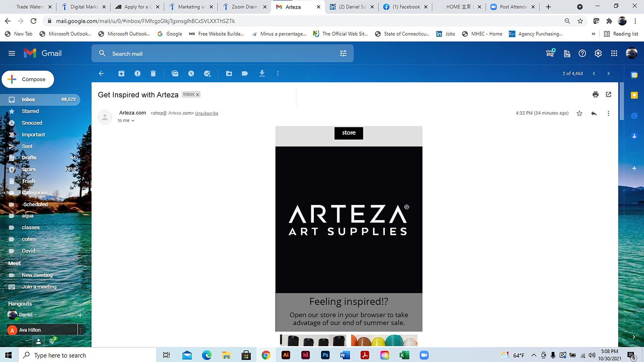Image resolution: width=644 pixels, height=362 pixels.
Task: Mark email as unread
Action: tap(175, 74)
